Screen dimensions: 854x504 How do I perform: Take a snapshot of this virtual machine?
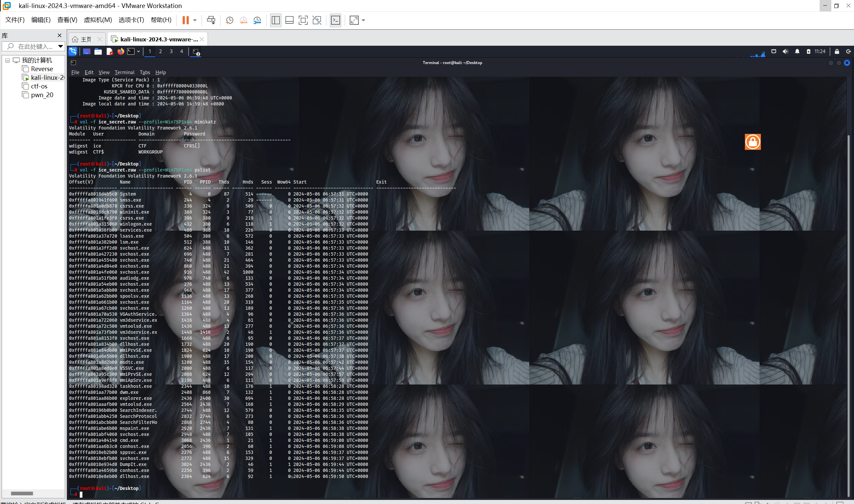(x=230, y=20)
